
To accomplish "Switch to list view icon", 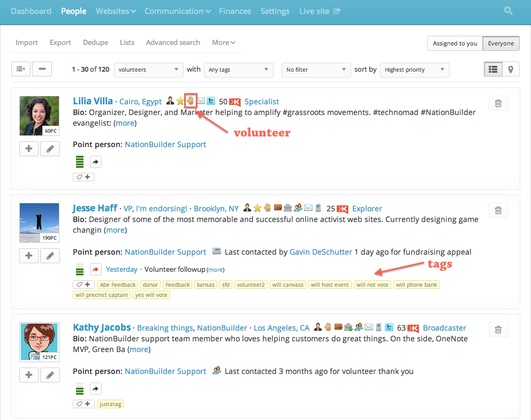I will pyautogui.click(x=493, y=70).
